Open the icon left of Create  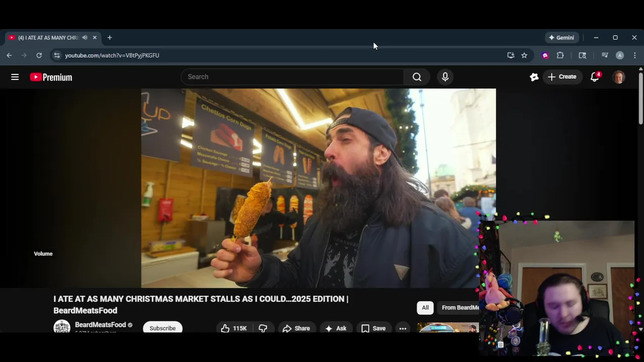[534, 77]
